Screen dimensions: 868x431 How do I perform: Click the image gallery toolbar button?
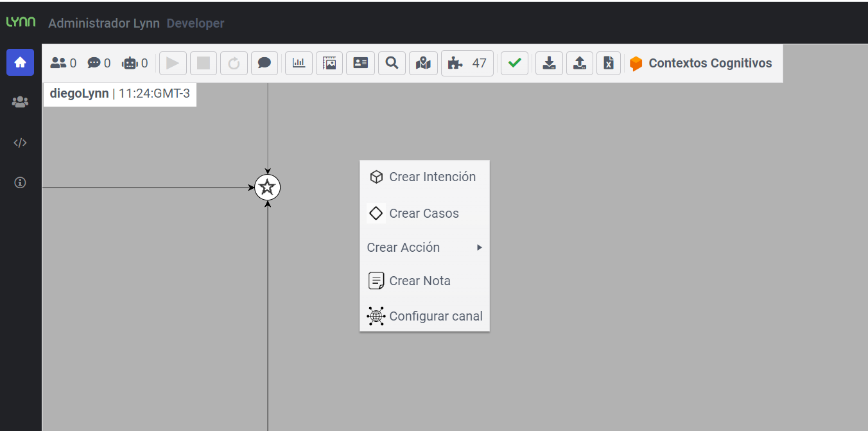329,63
